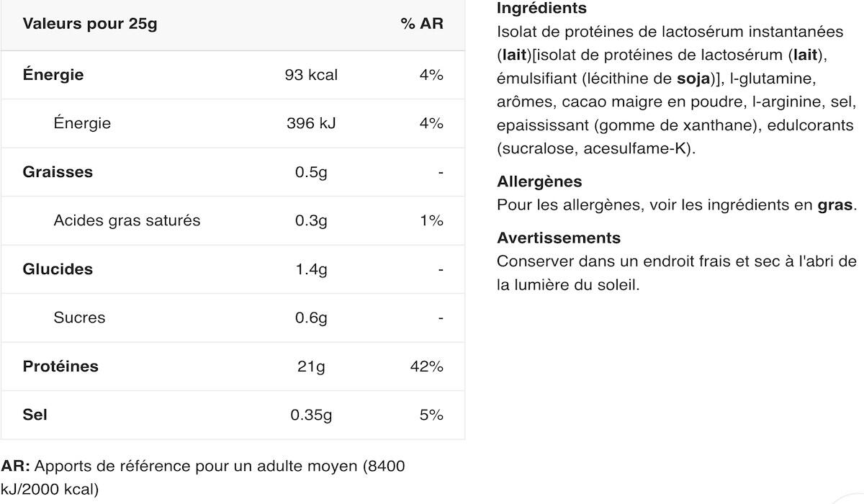Click the Ingrédients heading

coord(541,9)
